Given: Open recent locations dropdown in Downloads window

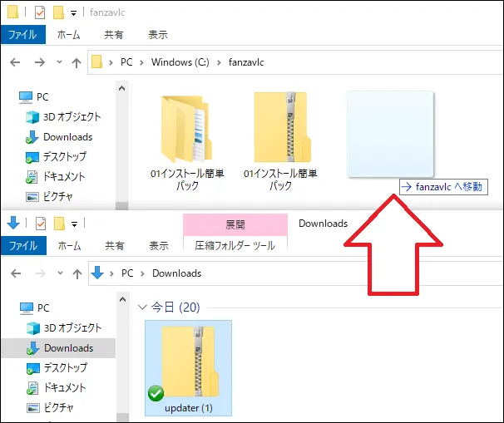Looking at the screenshot, I should point(60,273).
